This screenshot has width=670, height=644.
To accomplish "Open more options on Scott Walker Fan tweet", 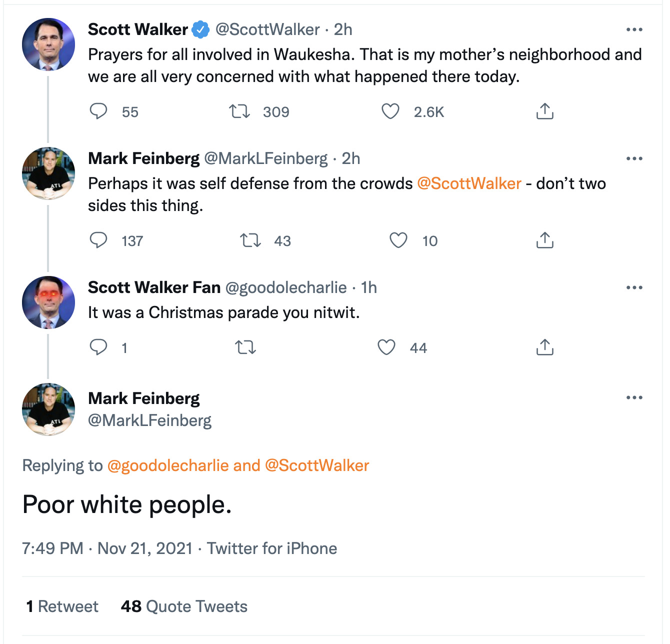I will 634,288.
